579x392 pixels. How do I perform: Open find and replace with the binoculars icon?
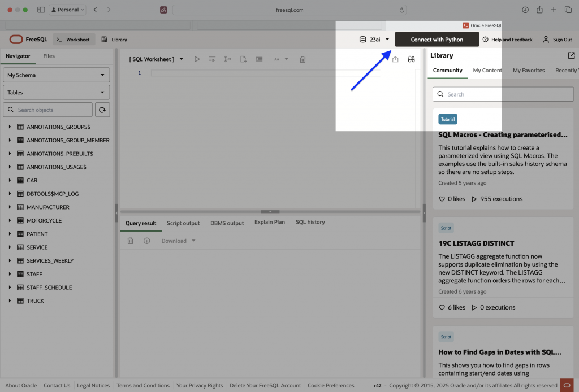[x=411, y=59]
